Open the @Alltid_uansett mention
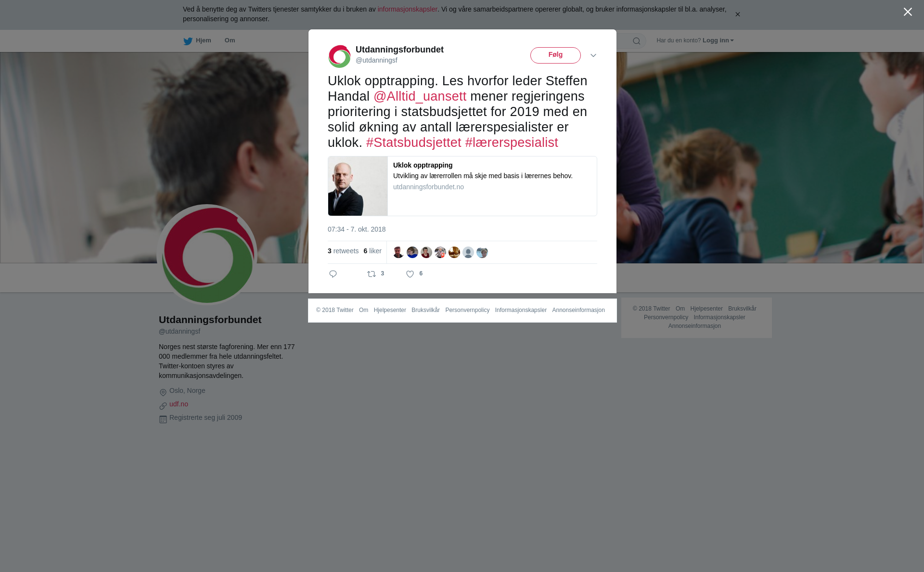Screen dimensions: 924x572 [x=420, y=96]
